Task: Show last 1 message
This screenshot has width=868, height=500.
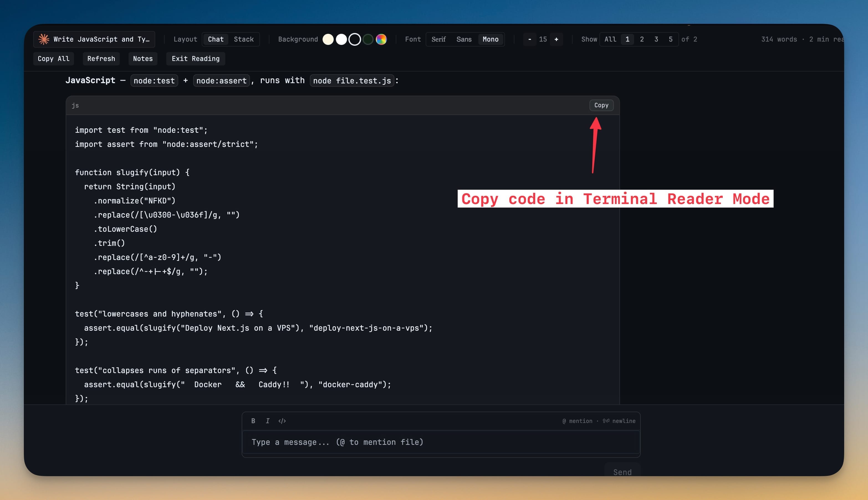Action: pos(627,39)
